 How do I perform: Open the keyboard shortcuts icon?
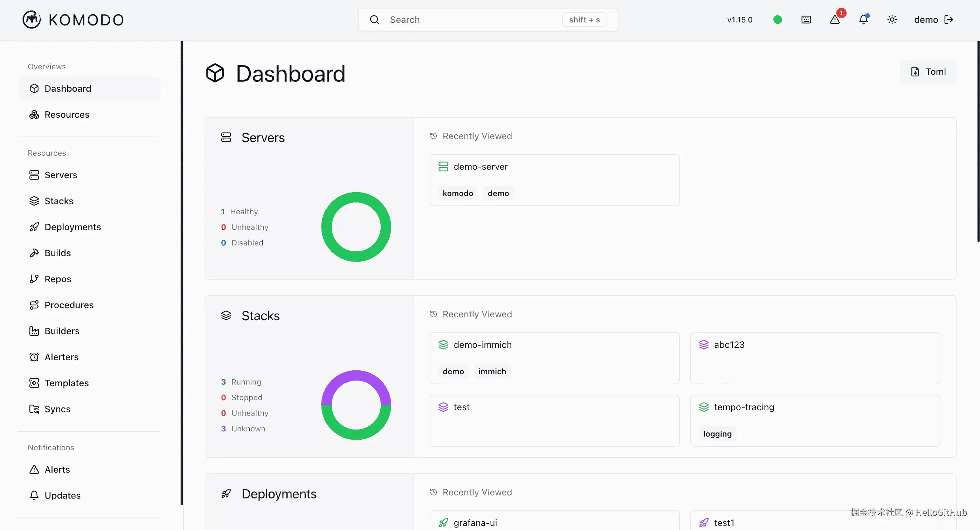[806, 19]
